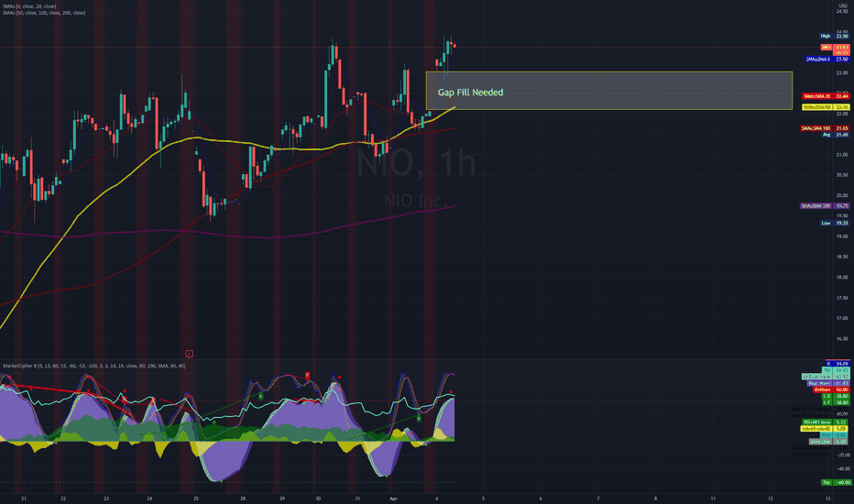
Task: Click the Avg 21.49 price label
Action: [835, 135]
